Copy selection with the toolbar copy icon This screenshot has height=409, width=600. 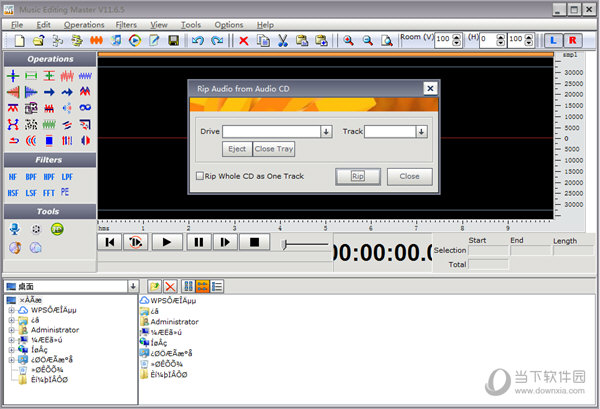pyautogui.click(x=263, y=40)
